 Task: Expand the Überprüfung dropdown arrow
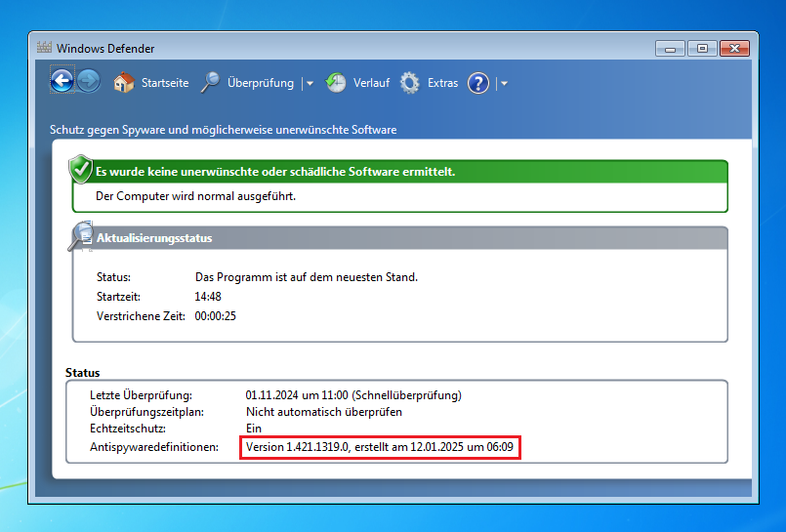(x=310, y=84)
